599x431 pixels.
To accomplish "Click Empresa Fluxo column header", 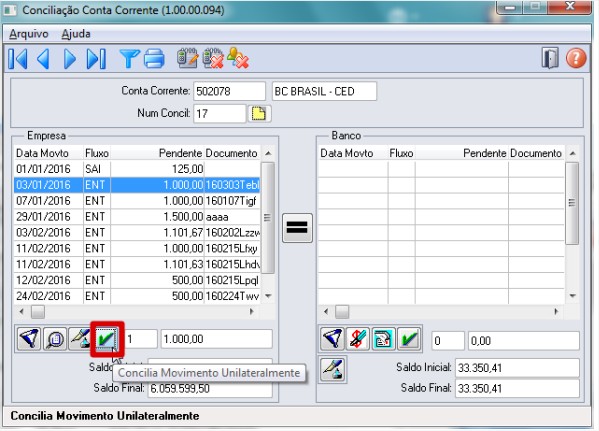I will [97, 153].
